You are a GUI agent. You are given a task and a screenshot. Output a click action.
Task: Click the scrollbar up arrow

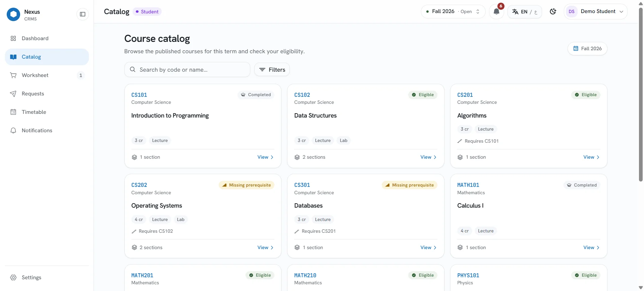tap(641, 3)
